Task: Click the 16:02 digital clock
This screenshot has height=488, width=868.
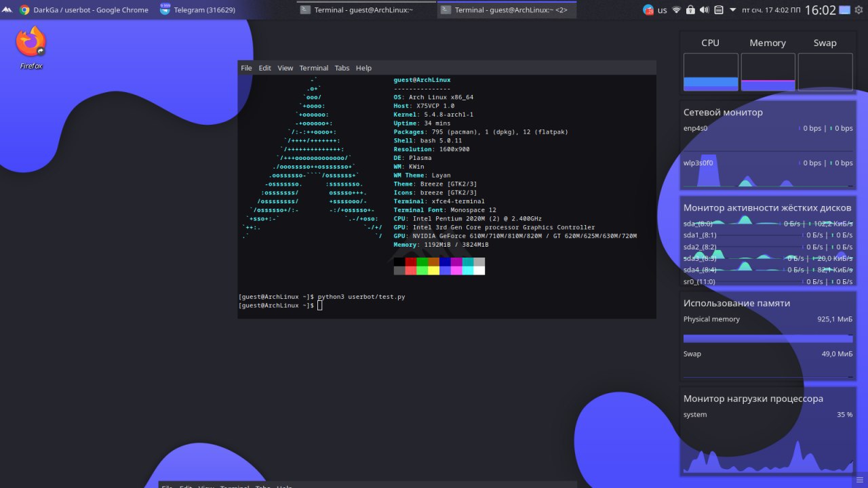Action: tap(820, 10)
